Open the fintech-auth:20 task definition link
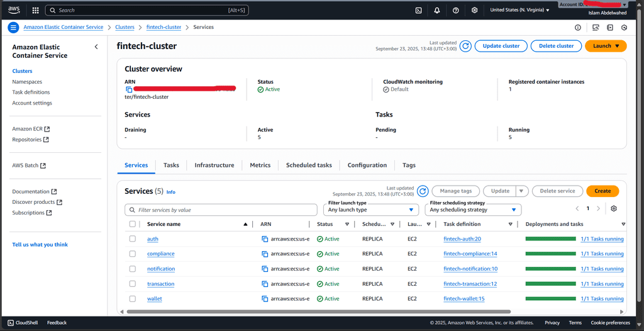The image size is (644, 331). point(462,239)
